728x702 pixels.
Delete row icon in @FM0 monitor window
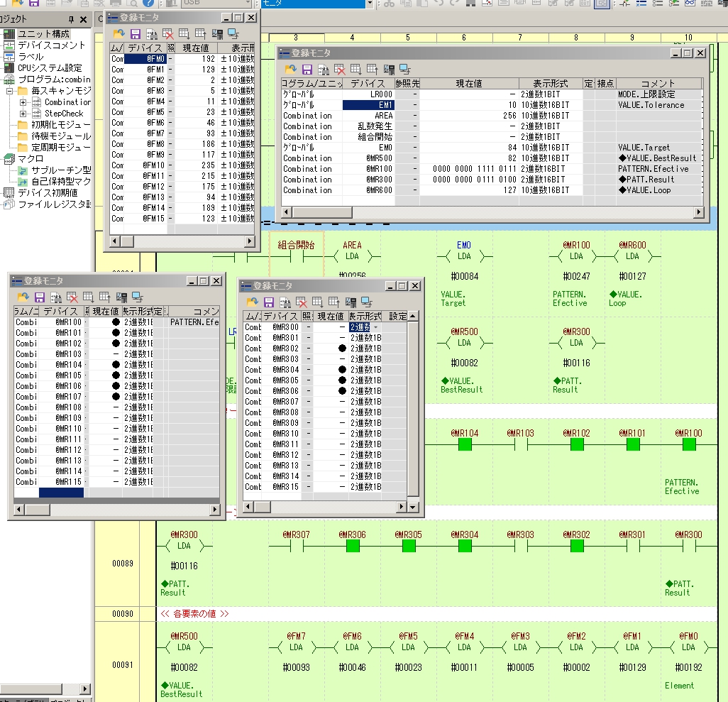[x=167, y=33]
